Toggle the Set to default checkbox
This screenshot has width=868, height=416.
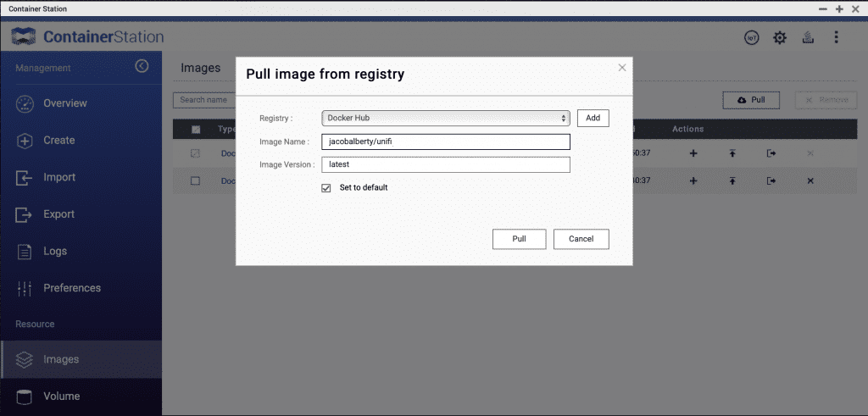(326, 188)
